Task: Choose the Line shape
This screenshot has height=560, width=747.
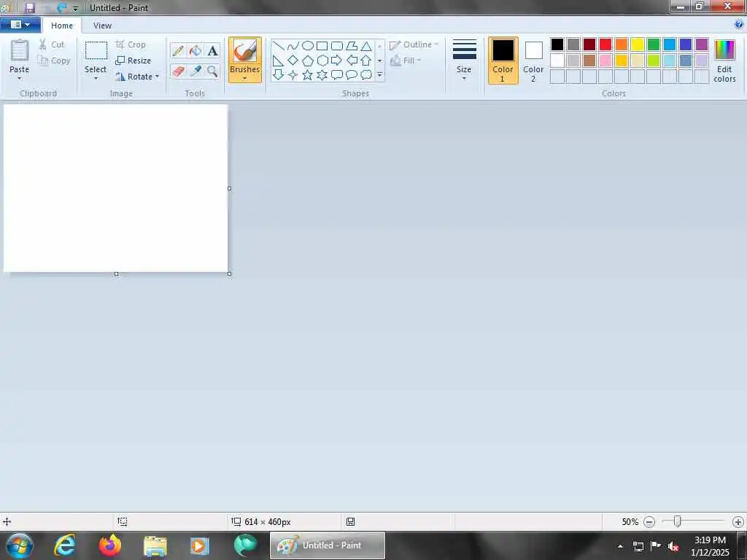Action: pos(278,46)
